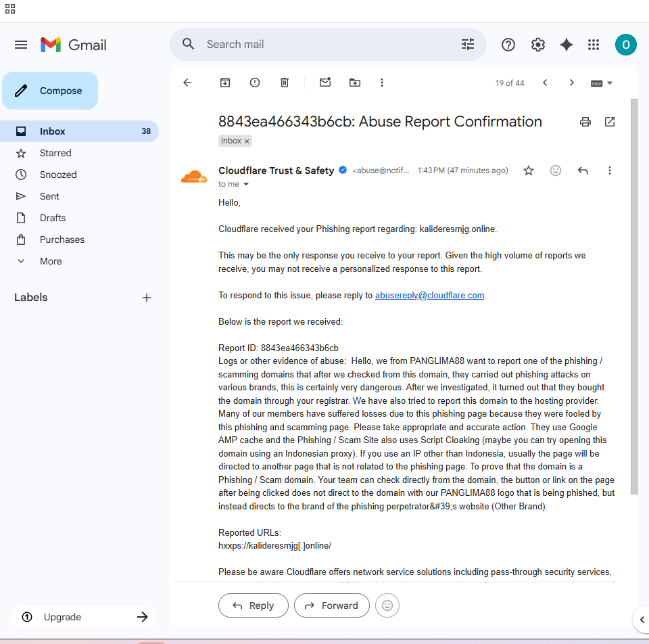Star this Cloudflare message
The width and height of the screenshot is (649, 644).
tap(529, 170)
